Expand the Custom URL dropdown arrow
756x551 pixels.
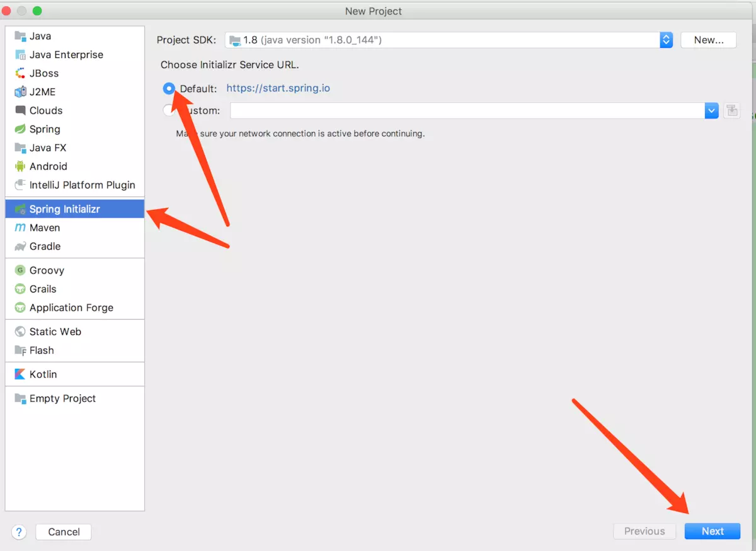pyautogui.click(x=711, y=110)
